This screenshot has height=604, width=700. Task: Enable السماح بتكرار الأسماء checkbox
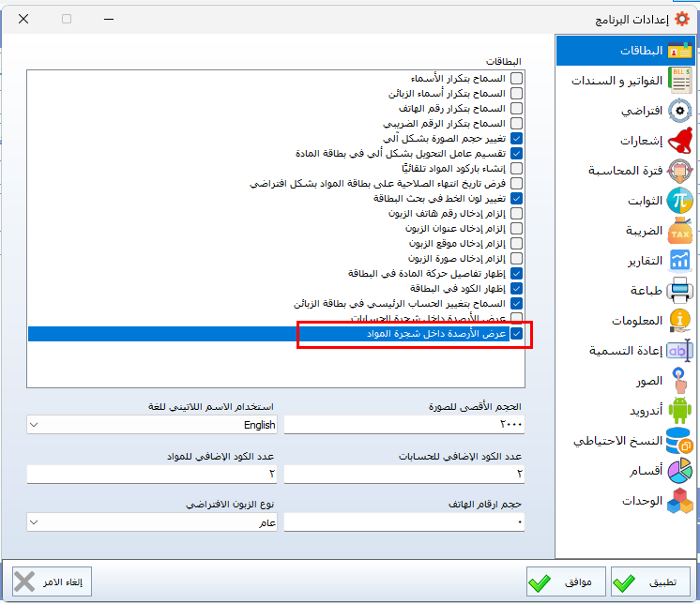coord(516,79)
